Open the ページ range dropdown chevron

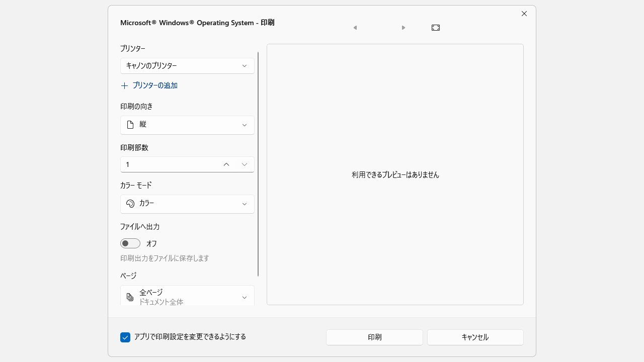(x=245, y=298)
